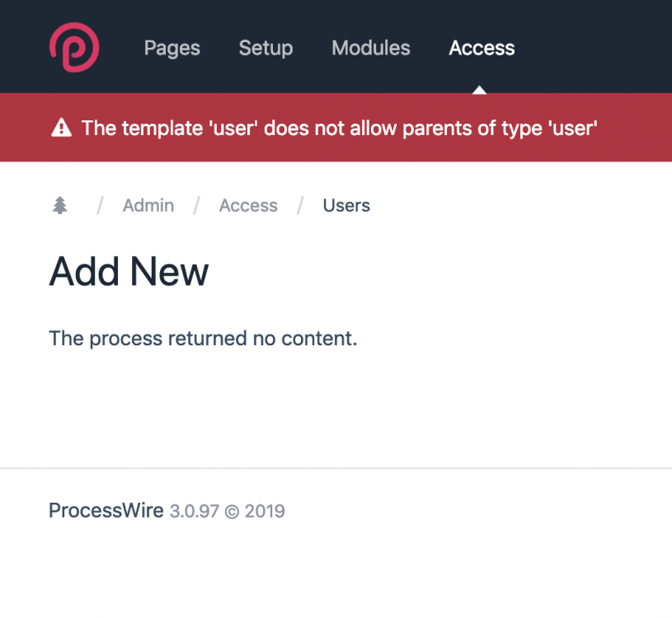The image size is (672, 618).
Task: Navigate to the Access breadcrumb link
Action: [x=248, y=205]
